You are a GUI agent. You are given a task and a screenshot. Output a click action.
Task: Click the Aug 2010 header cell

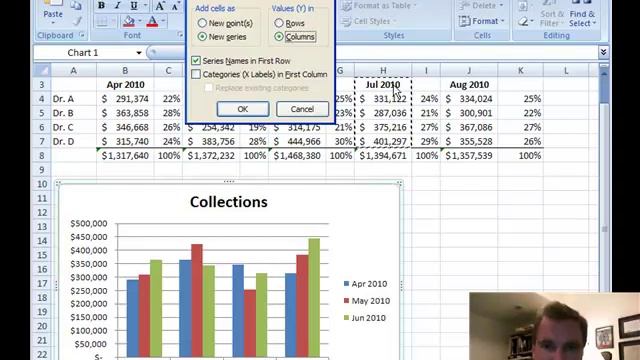(x=469, y=85)
